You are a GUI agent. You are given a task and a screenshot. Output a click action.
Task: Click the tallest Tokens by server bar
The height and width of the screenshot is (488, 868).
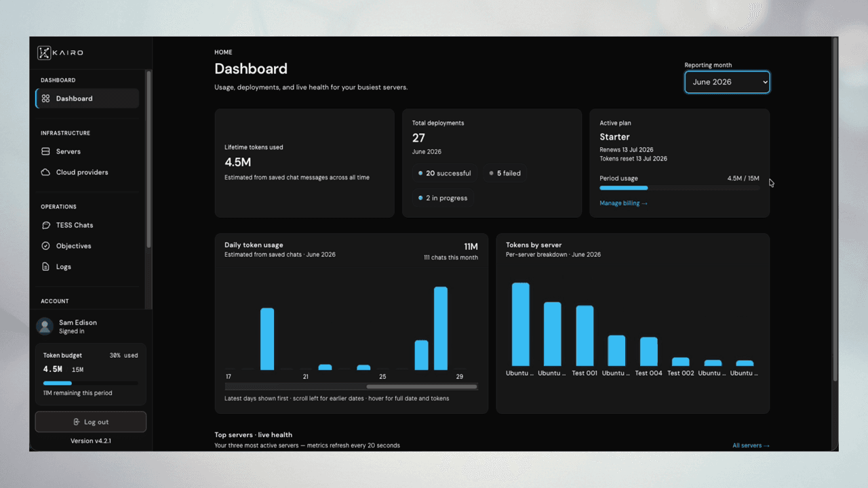[520, 325]
